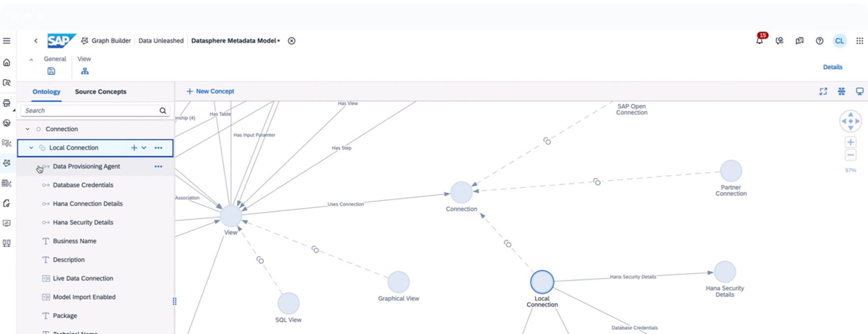This screenshot has width=868, height=334.
Task: Click the zoom out minus button
Action: (x=850, y=155)
